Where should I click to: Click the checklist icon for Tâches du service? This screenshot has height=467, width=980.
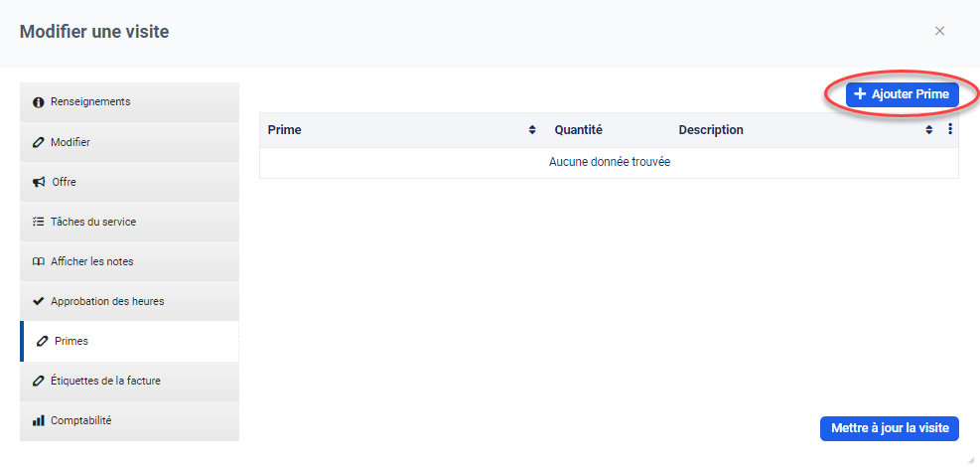pos(39,223)
